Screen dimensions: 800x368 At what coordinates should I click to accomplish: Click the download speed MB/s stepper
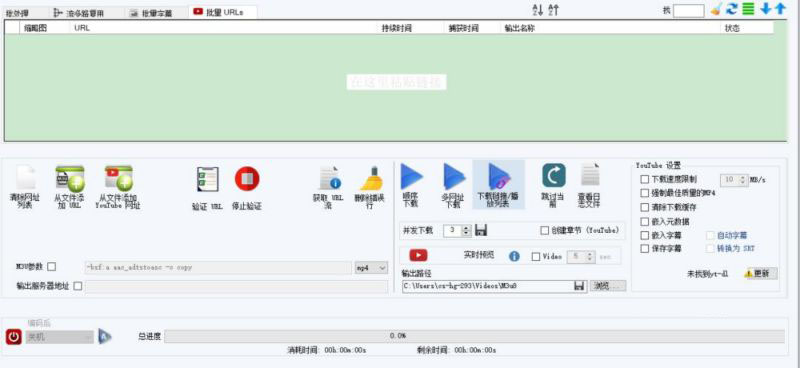coord(734,180)
